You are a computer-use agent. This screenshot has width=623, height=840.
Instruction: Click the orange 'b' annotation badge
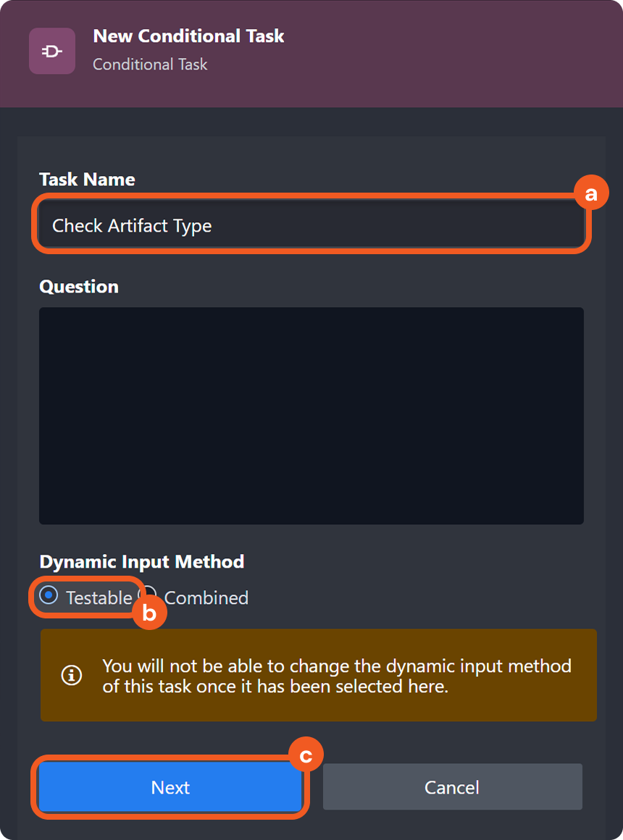[x=149, y=613]
